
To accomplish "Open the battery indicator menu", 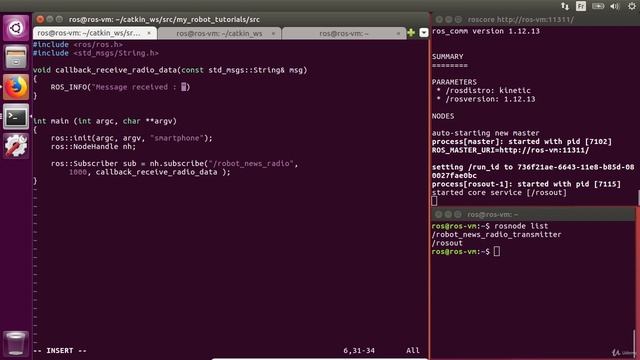I will click(x=598, y=6).
